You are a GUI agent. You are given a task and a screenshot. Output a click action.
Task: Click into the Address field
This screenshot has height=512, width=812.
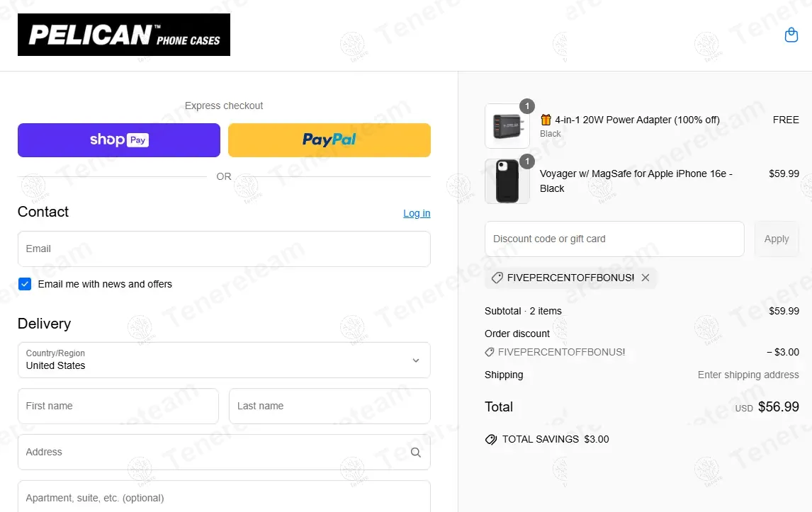[213, 452]
